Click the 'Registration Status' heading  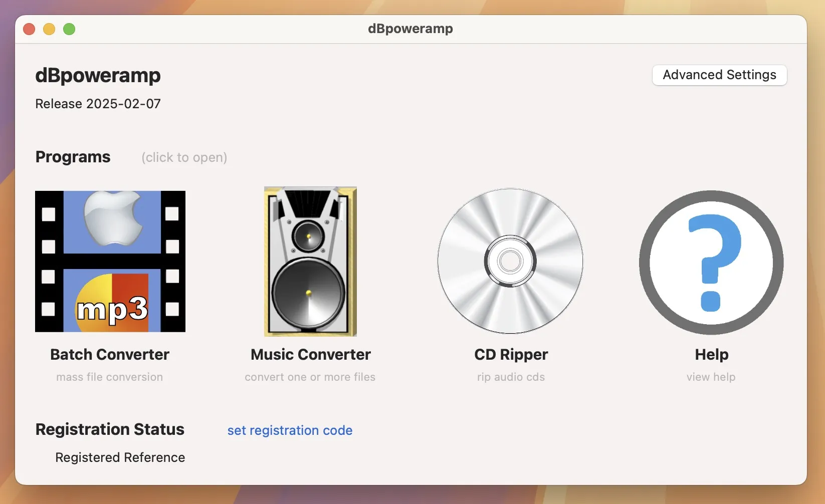[x=110, y=429]
